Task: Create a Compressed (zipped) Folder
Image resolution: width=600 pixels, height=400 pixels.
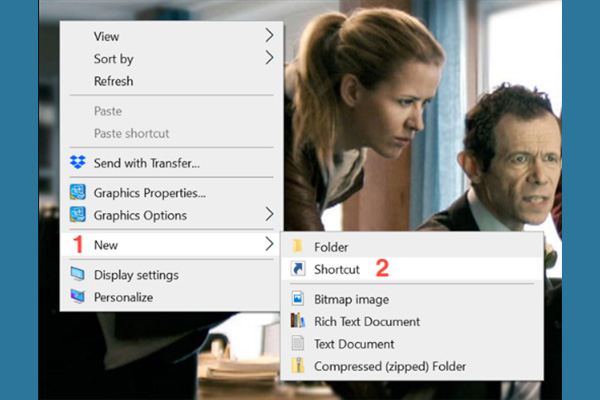Action: tap(412, 366)
